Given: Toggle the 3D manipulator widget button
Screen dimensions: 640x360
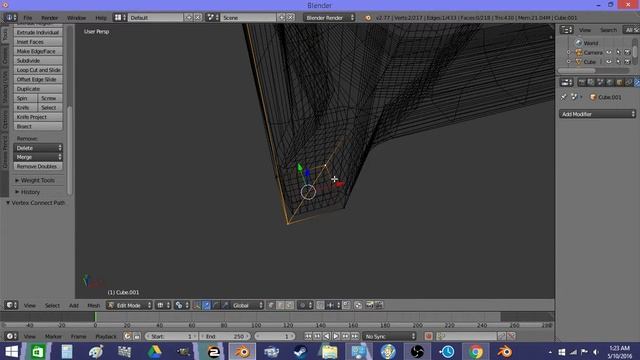Looking at the screenshot, I should 197,305.
